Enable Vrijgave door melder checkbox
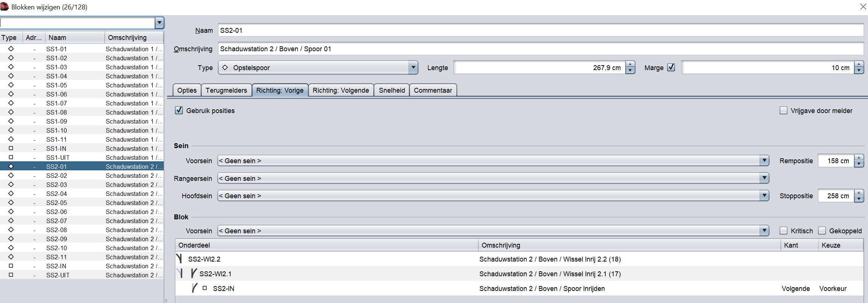Image resolution: width=868 pixels, height=303 pixels. pos(783,110)
